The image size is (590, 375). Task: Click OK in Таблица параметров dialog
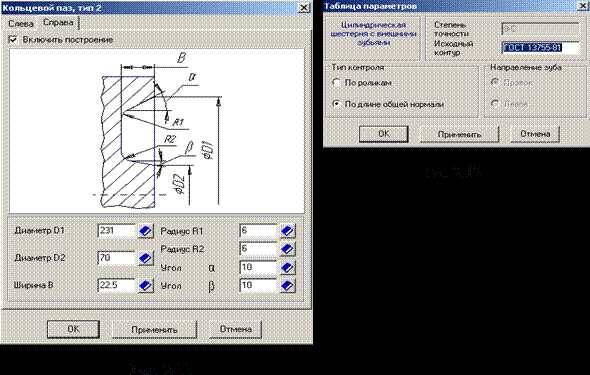coord(383,134)
